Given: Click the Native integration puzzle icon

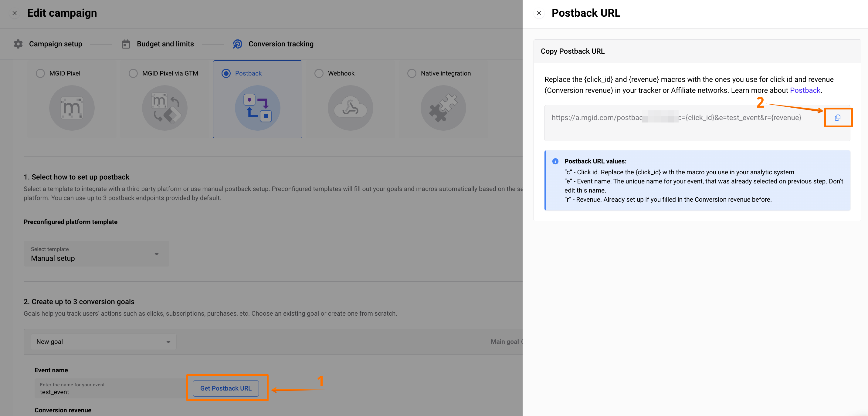Looking at the screenshot, I should tap(443, 108).
